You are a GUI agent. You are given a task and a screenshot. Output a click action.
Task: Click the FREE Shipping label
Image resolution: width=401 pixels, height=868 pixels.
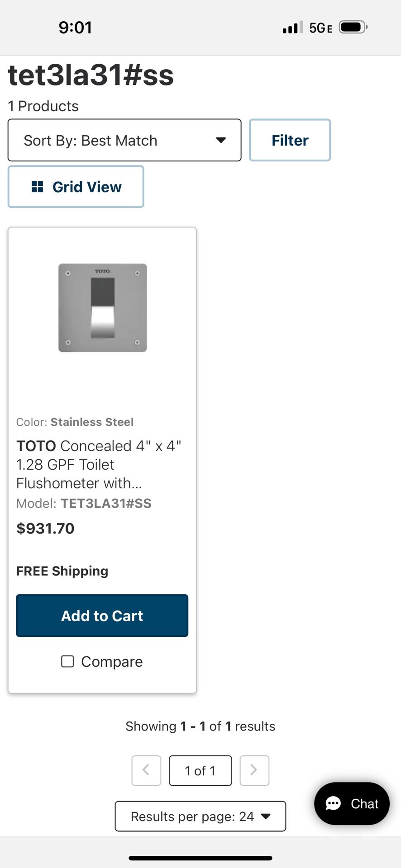[x=62, y=571]
